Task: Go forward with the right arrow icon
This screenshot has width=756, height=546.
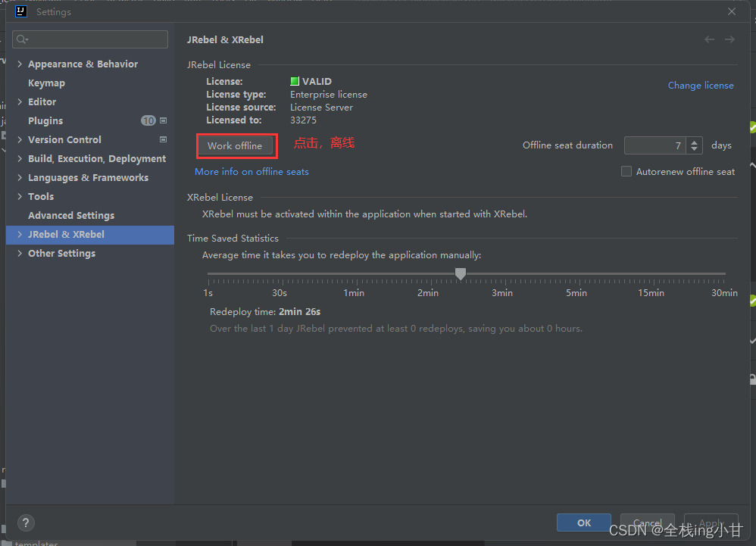Action: pyautogui.click(x=729, y=39)
